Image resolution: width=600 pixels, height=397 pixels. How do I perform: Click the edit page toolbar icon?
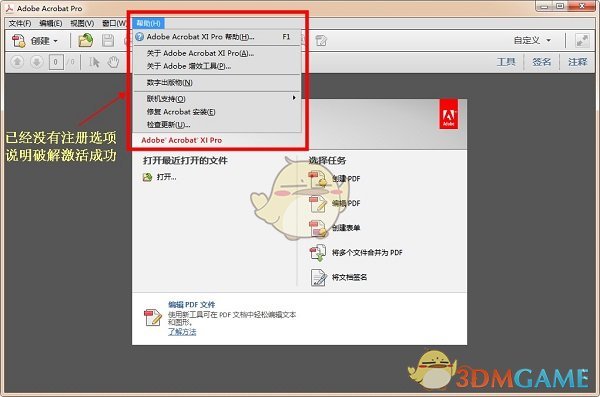[x=321, y=41]
